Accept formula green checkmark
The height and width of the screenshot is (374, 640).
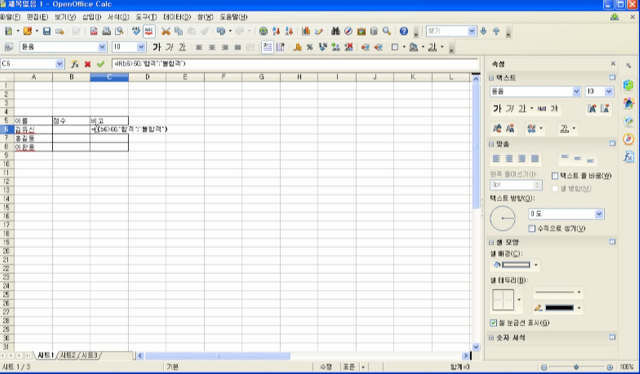click(100, 64)
